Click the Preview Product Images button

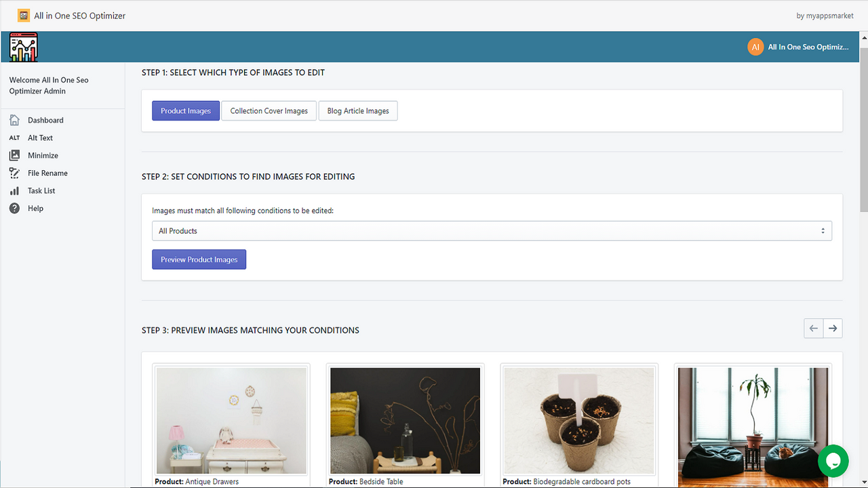pyautogui.click(x=199, y=259)
